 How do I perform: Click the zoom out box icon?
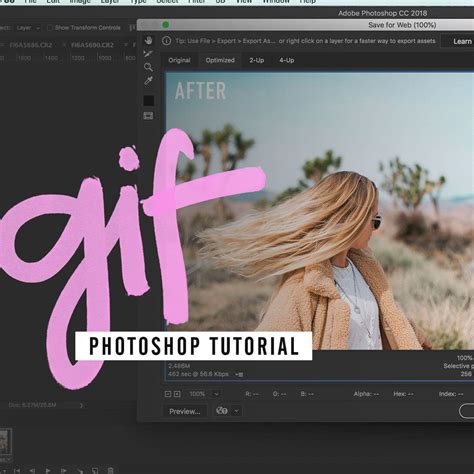(168, 394)
